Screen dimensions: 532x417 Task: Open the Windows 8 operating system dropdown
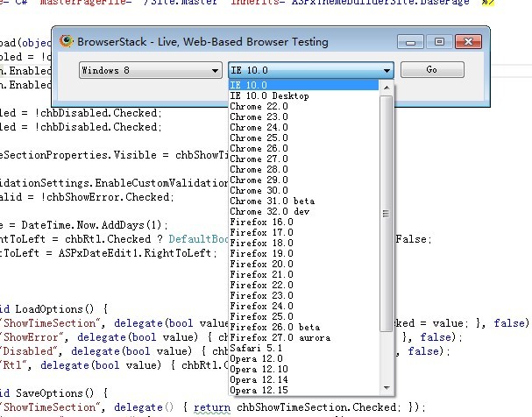(150, 70)
